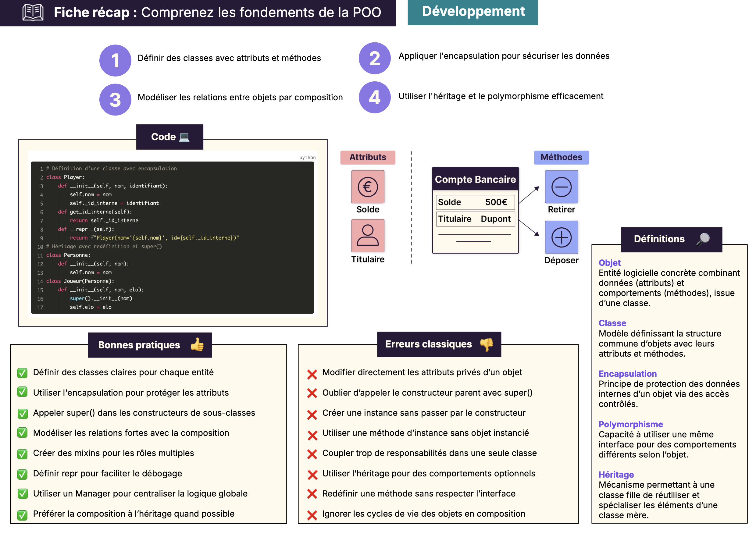The height and width of the screenshot is (534, 756).
Task: Select the minus Retirer method icon
Action: (x=562, y=187)
